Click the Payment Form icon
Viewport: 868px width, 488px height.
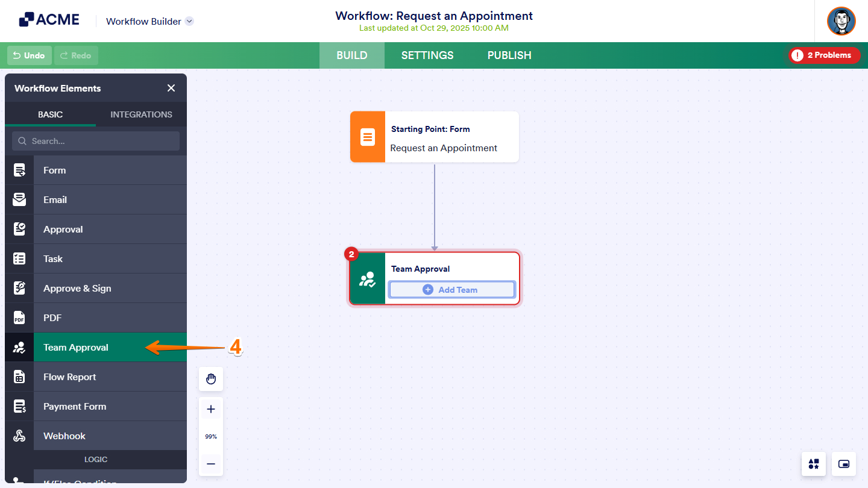click(x=19, y=407)
